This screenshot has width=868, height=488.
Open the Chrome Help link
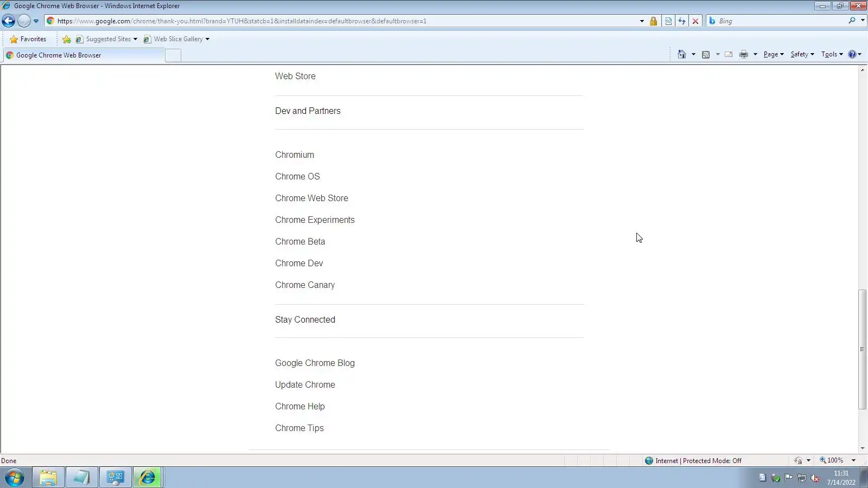(x=300, y=407)
